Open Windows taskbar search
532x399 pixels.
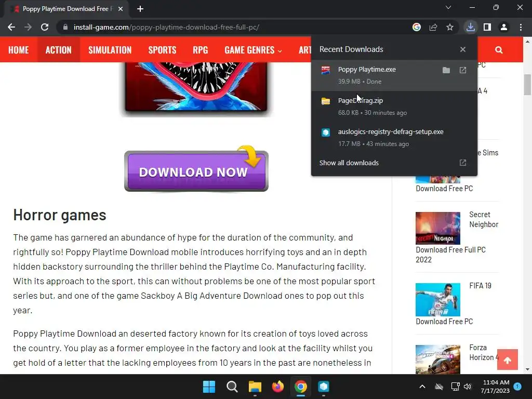(x=232, y=387)
